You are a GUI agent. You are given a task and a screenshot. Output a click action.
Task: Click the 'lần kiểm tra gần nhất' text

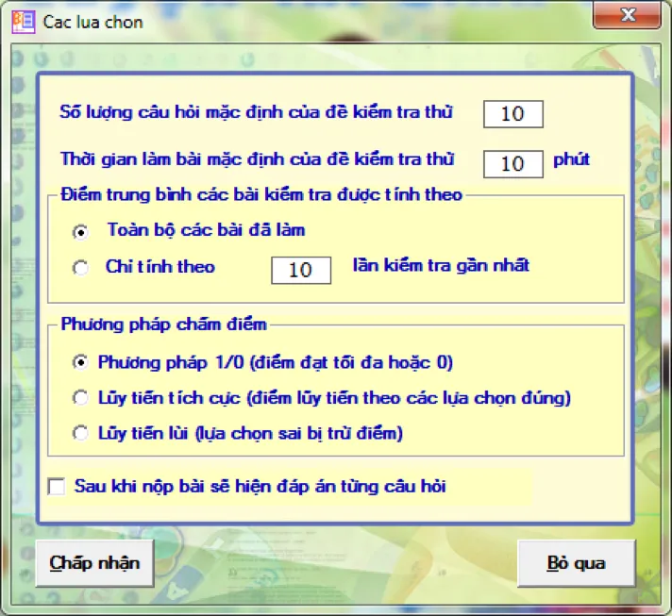click(441, 266)
